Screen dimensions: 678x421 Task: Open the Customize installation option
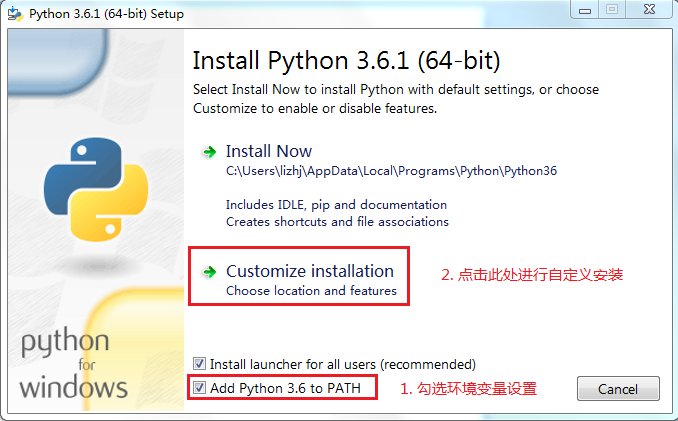(x=309, y=271)
